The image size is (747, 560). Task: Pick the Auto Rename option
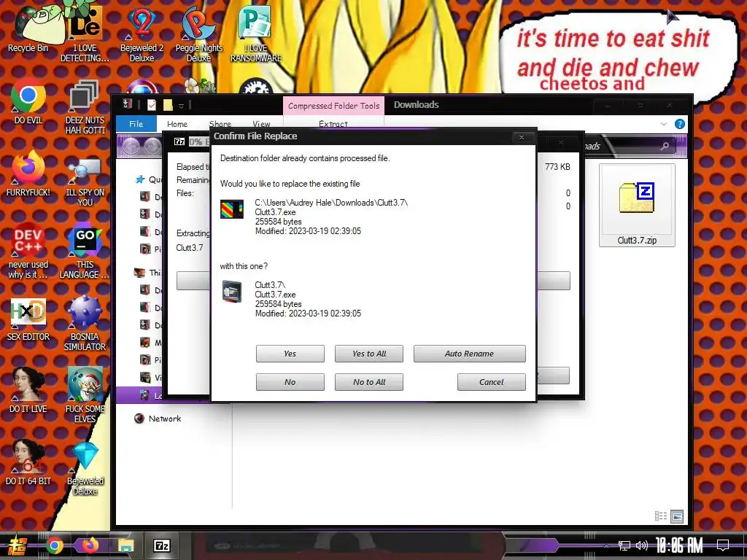click(469, 354)
